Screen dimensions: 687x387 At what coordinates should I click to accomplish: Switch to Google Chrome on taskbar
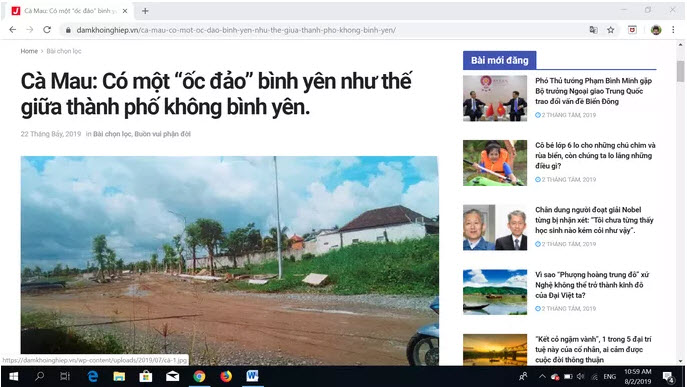point(199,376)
